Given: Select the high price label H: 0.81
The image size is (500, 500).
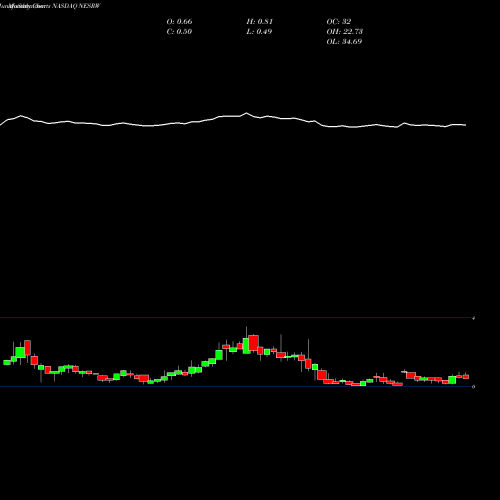Looking at the screenshot, I should 260,22.
